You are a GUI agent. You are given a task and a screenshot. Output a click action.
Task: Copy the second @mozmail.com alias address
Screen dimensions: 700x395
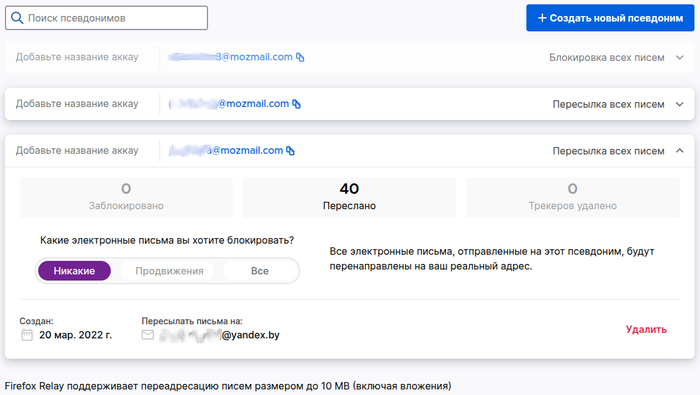click(x=296, y=104)
